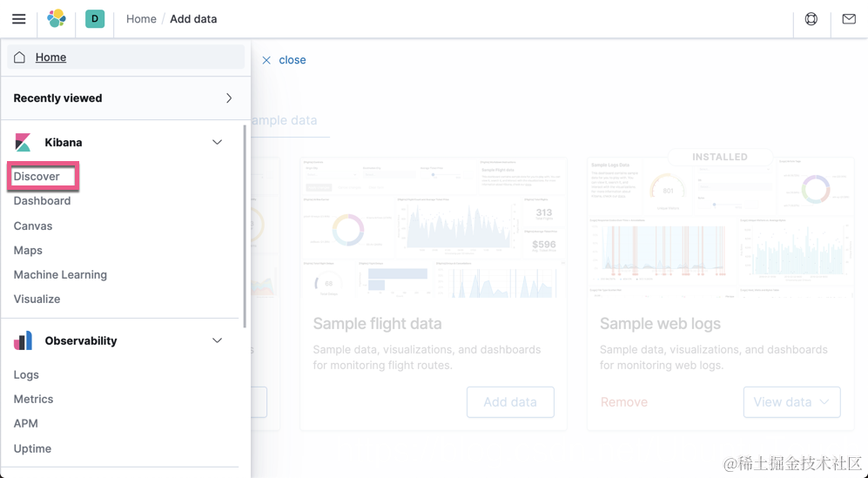868x478 pixels.
Task: Open the help menu icon
Action: (811, 19)
